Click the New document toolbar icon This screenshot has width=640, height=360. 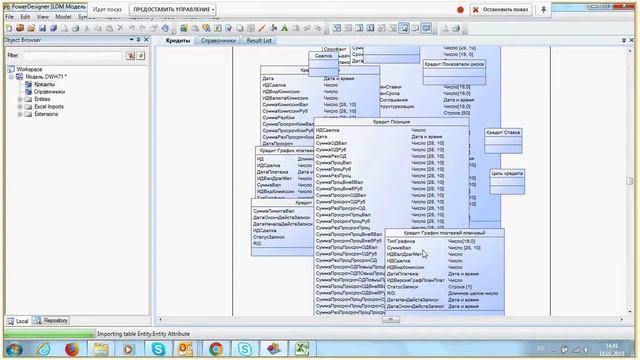coord(9,28)
